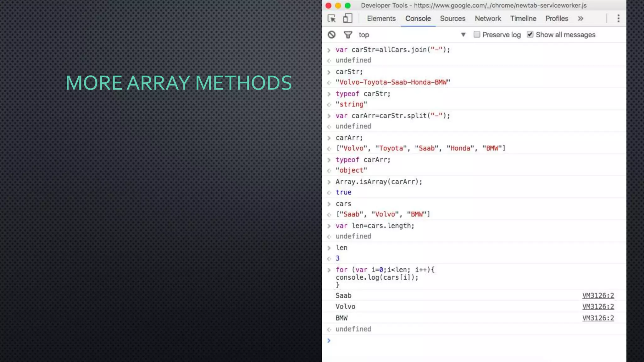
Task: Select the typeof carArr; command
Action: 363,160
